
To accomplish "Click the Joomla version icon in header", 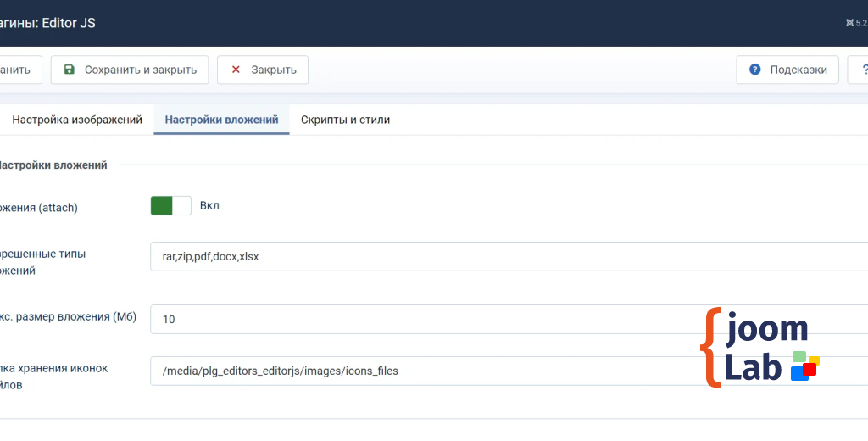I will click(x=849, y=23).
